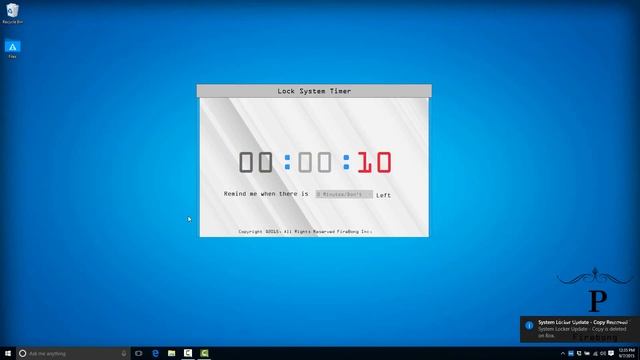Click the FireBong Inc. copyright text

coord(305,231)
